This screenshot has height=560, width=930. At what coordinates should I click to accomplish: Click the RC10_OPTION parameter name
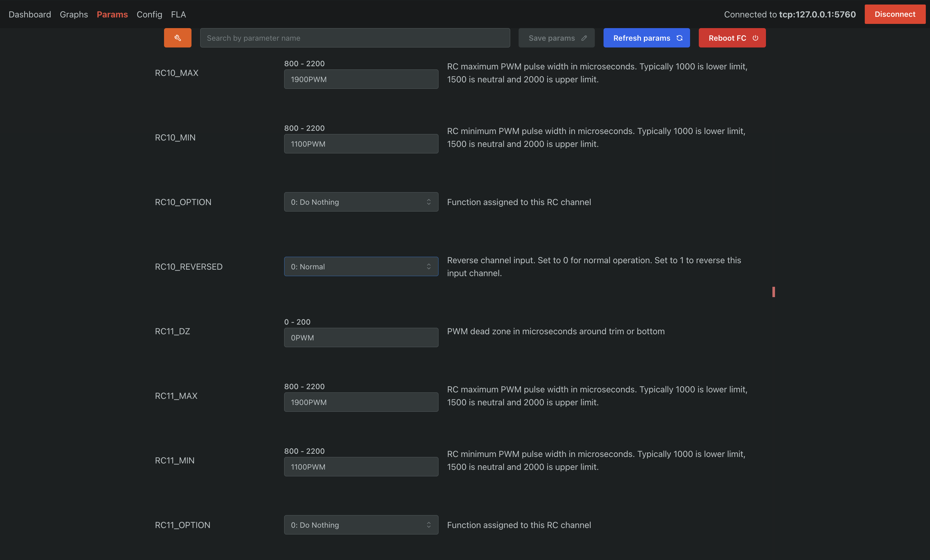(183, 202)
